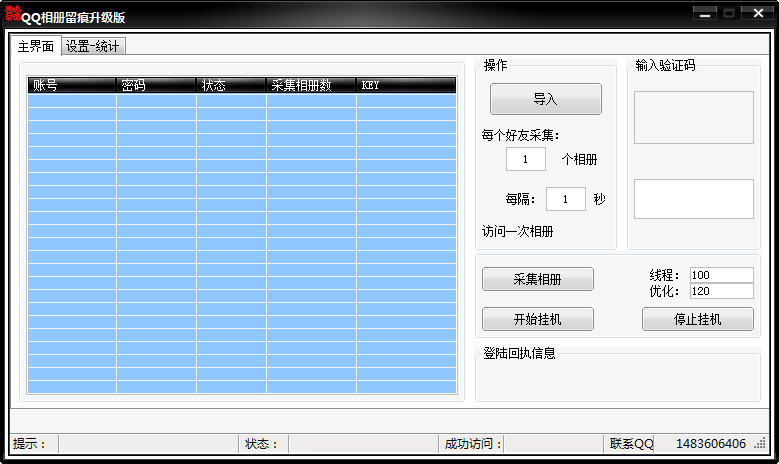Focus the 优化 input showing 120
The image size is (779, 464).
pyautogui.click(x=721, y=291)
